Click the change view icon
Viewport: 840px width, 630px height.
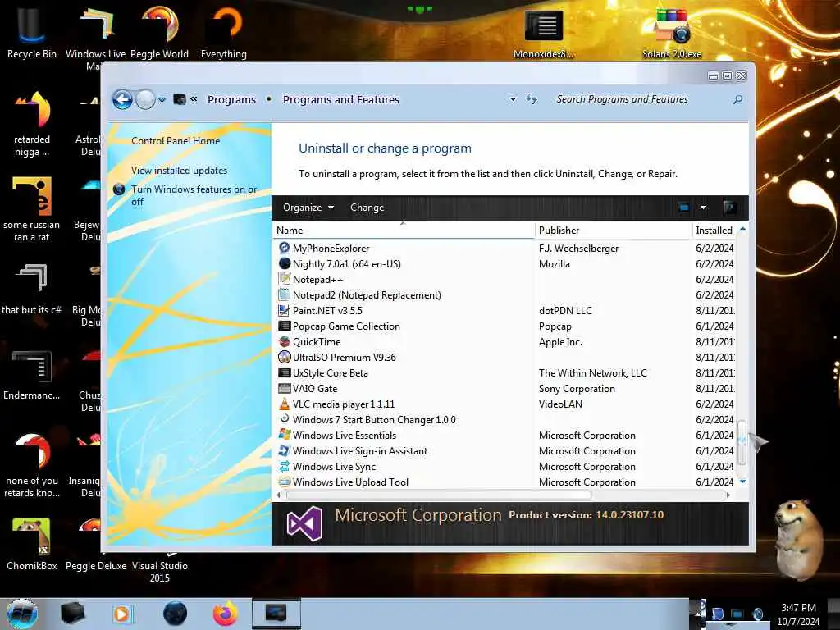tap(683, 208)
